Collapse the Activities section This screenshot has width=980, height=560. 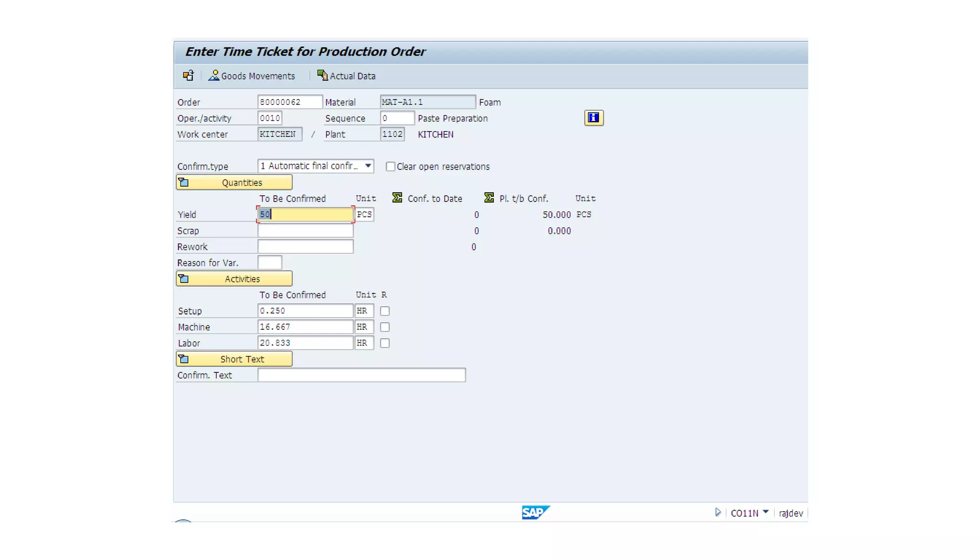tap(234, 279)
